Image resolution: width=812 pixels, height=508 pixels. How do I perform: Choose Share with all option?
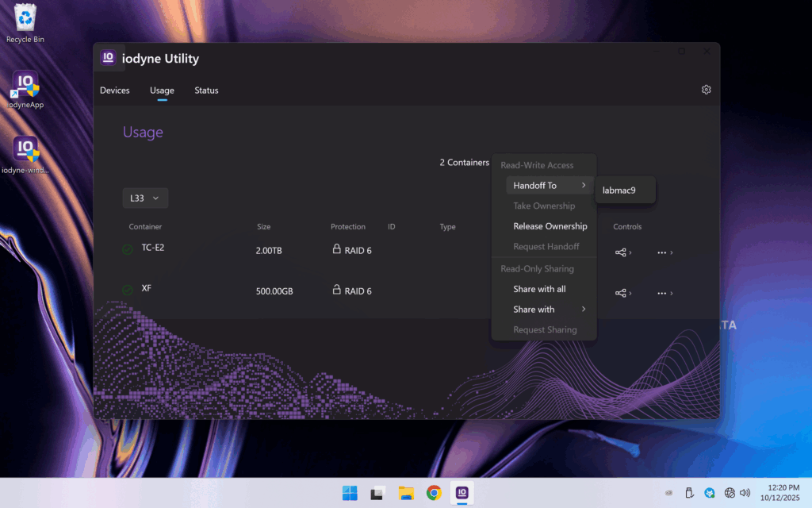[x=539, y=289]
